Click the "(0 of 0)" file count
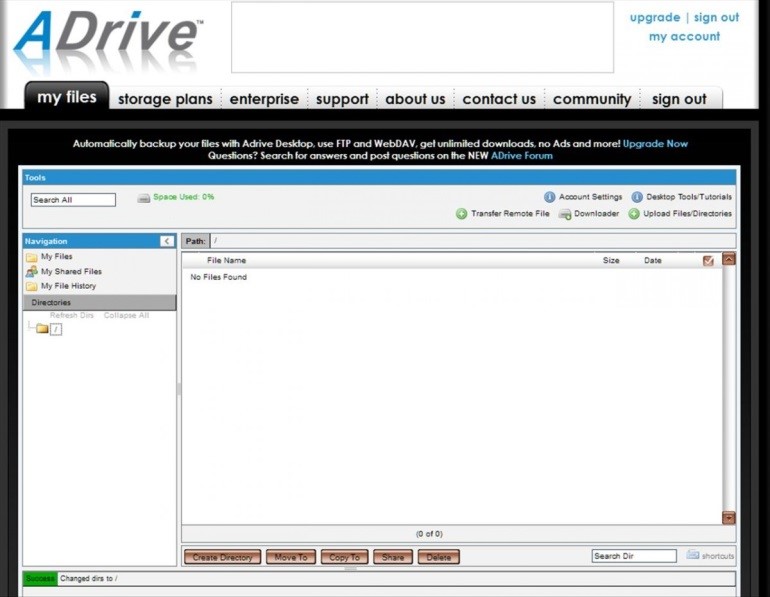Viewport: 770px width, 597px height. [429, 534]
